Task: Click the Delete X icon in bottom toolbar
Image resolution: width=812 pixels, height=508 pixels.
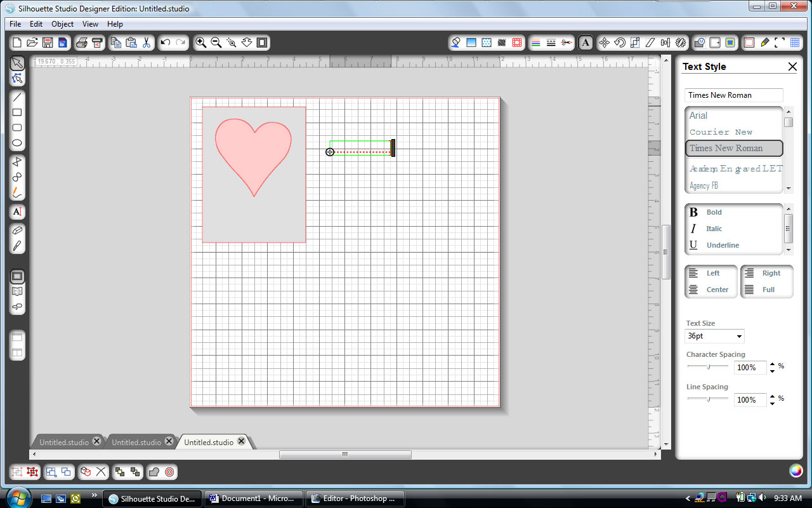Action: click(x=101, y=472)
